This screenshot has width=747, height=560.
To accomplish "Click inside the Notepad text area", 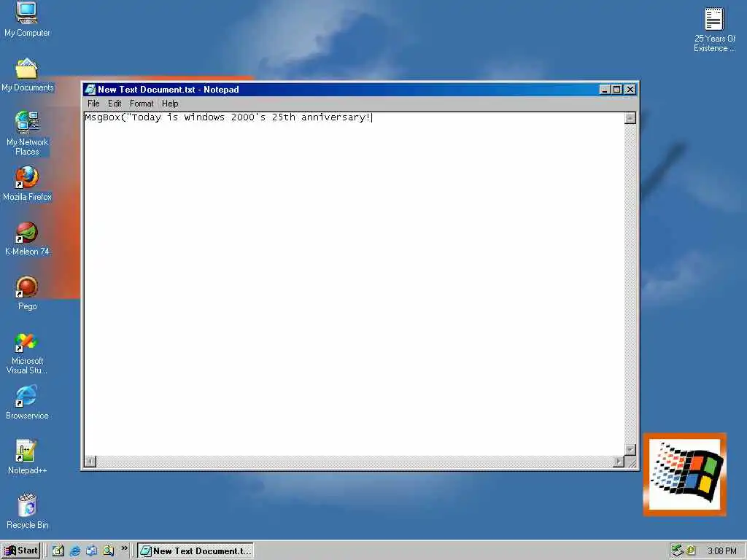I will pyautogui.click(x=354, y=284).
